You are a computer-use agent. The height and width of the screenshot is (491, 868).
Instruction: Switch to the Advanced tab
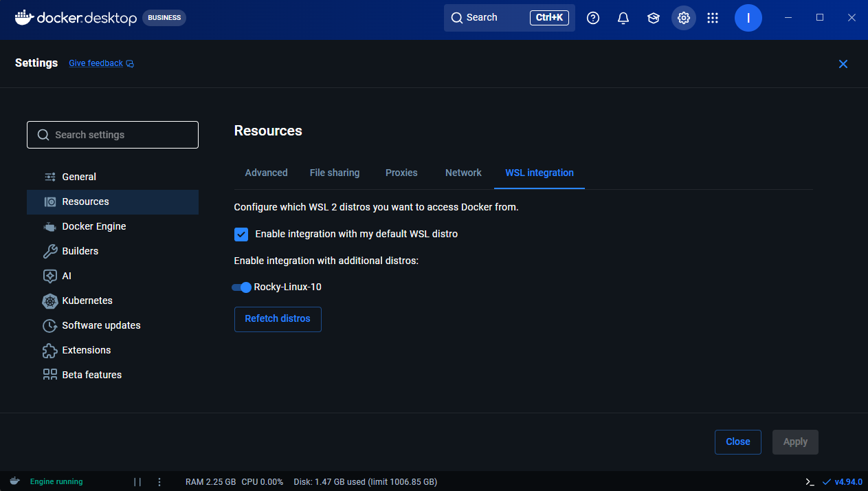(267, 173)
